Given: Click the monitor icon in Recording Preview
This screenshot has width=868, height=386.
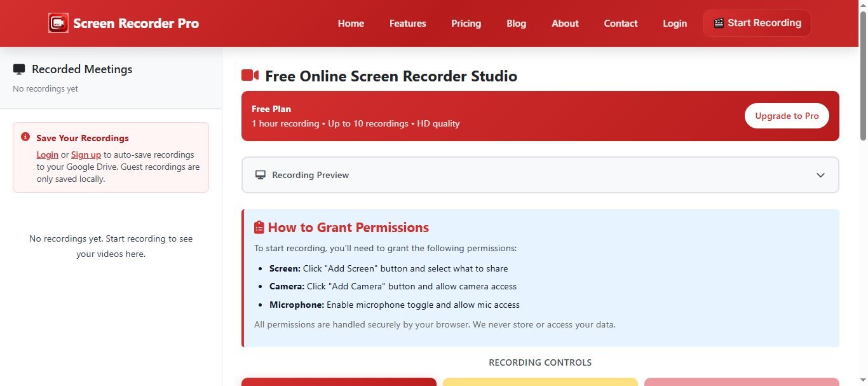Looking at the screenshot, I should [261, 175].
